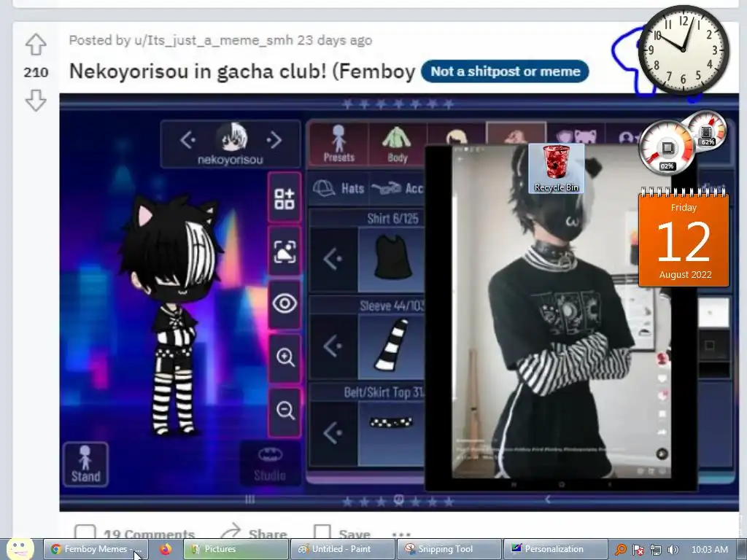Switch to Personalization taskbar window
Image resolution: width=747 pixels, height=560 pixels.
[555, 549]
